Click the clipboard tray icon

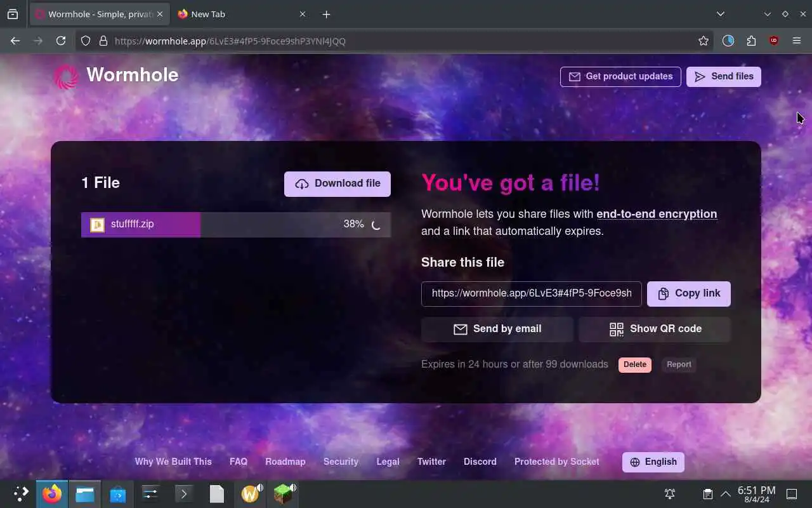tap(707, 493)
